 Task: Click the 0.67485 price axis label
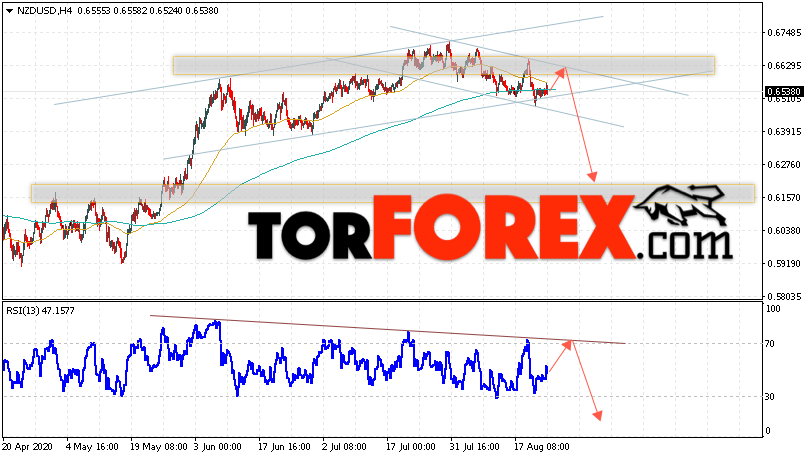[784, 32]
